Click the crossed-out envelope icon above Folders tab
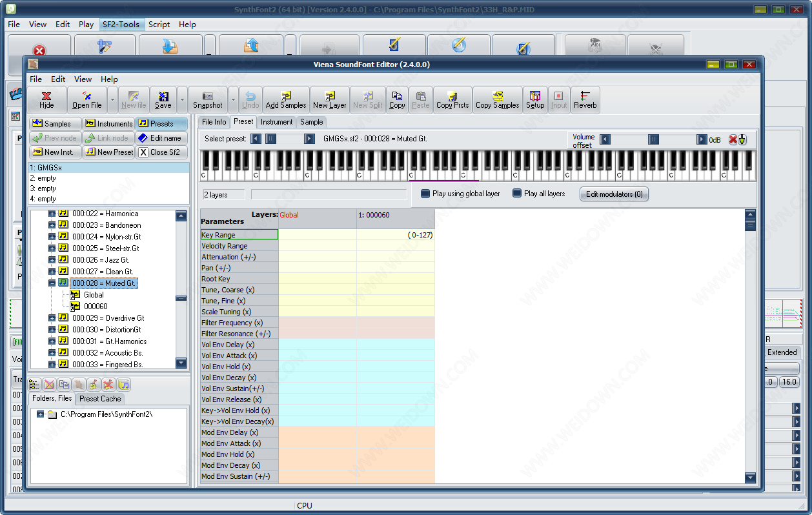812x515 pixels. point(49,385)
